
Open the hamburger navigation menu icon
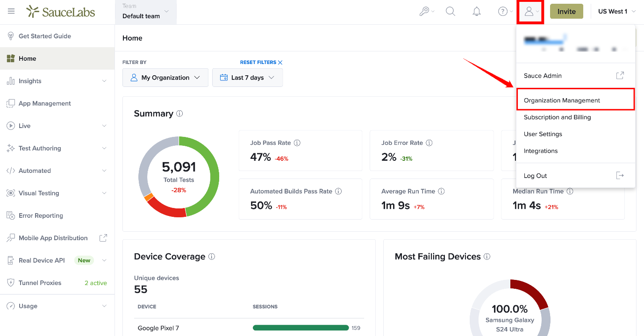(x=11, y=11)
